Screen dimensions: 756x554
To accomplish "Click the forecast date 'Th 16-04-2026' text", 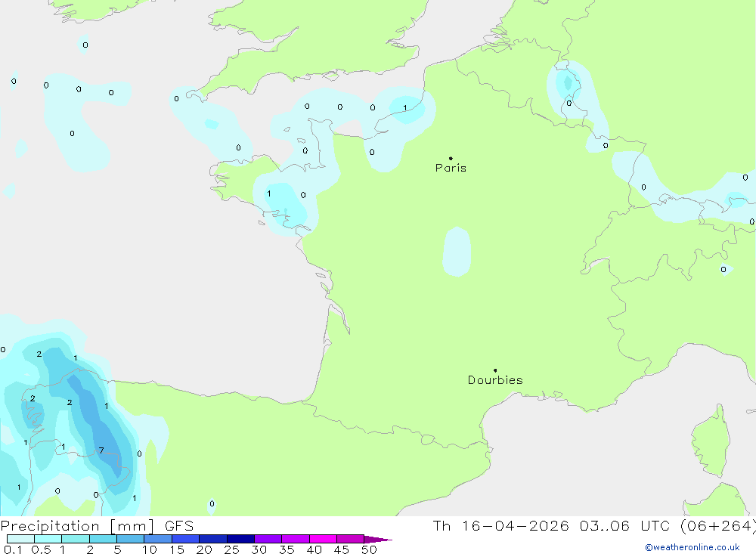I will click(x=500, y=526).
